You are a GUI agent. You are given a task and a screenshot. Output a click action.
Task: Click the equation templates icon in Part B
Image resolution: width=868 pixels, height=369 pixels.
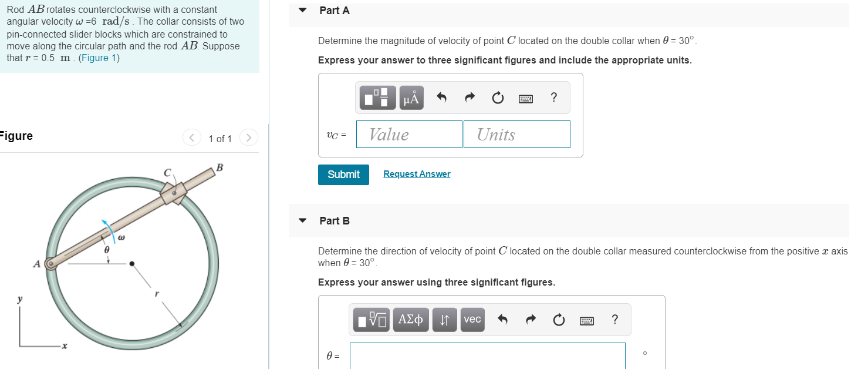(371, 319)
